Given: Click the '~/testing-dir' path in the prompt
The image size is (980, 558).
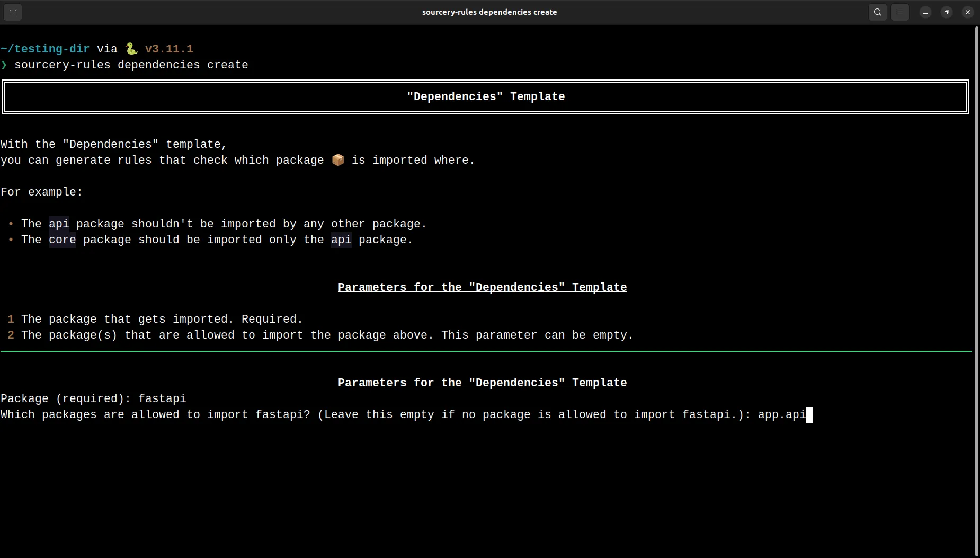Looking at the screenshot, I should point(45,48).
